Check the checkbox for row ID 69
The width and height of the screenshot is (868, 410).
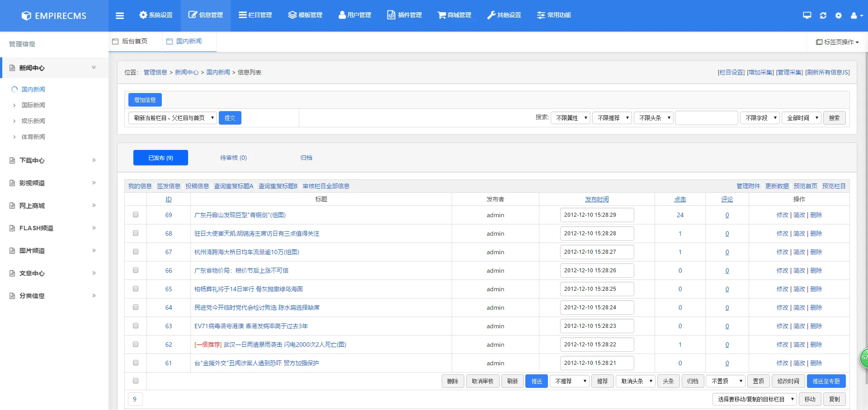(x=135, y=215)
